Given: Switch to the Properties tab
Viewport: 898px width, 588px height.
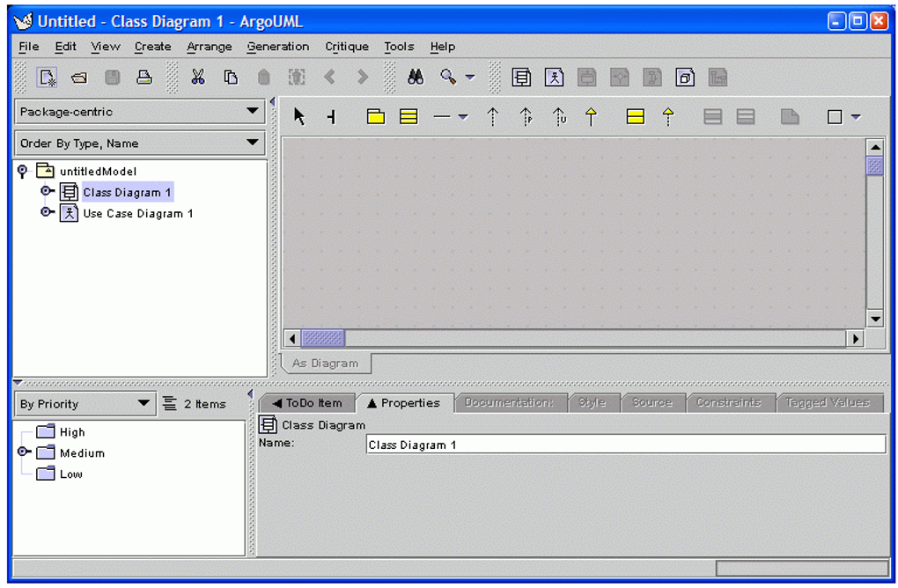Looking at the screenshot, I should coord(404,403).
